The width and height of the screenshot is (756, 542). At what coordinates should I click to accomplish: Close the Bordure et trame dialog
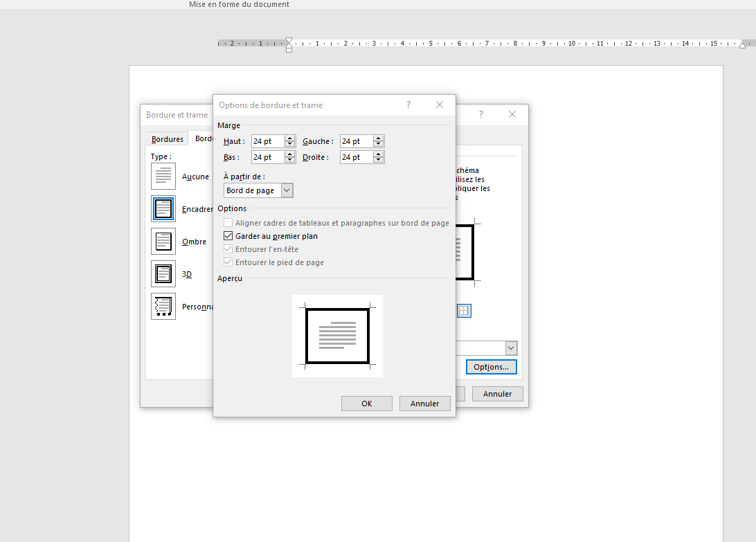coord(512,114)
